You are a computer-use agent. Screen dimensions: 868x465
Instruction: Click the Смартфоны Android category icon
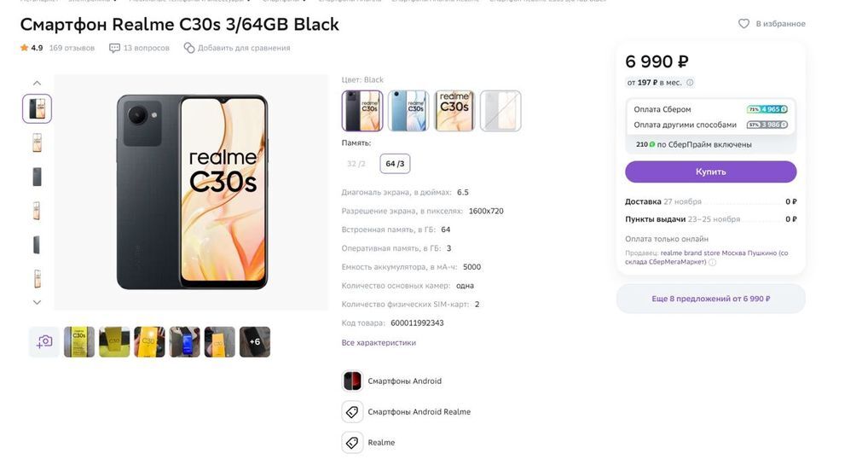352,381
